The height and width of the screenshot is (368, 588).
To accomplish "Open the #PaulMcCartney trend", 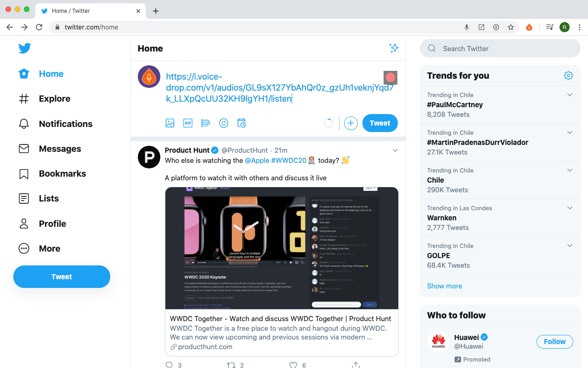I will (455, 104).
